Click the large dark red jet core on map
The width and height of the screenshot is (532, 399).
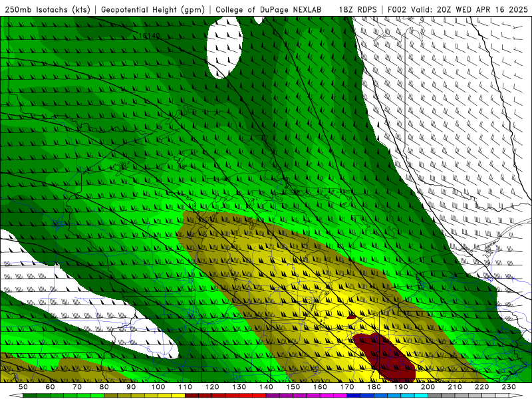pos(385,356)
